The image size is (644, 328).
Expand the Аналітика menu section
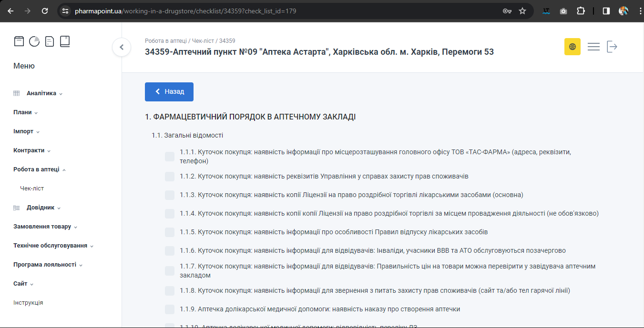tap(41, 93)
